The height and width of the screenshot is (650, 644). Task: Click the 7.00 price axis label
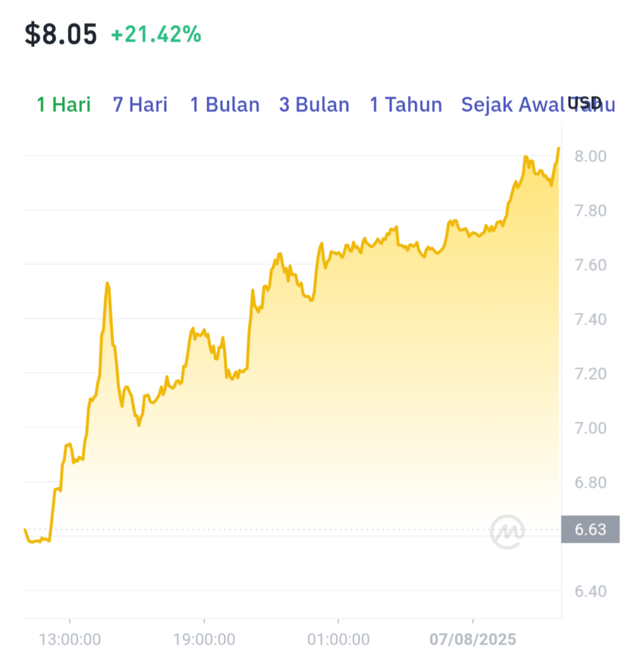(591, 428)
